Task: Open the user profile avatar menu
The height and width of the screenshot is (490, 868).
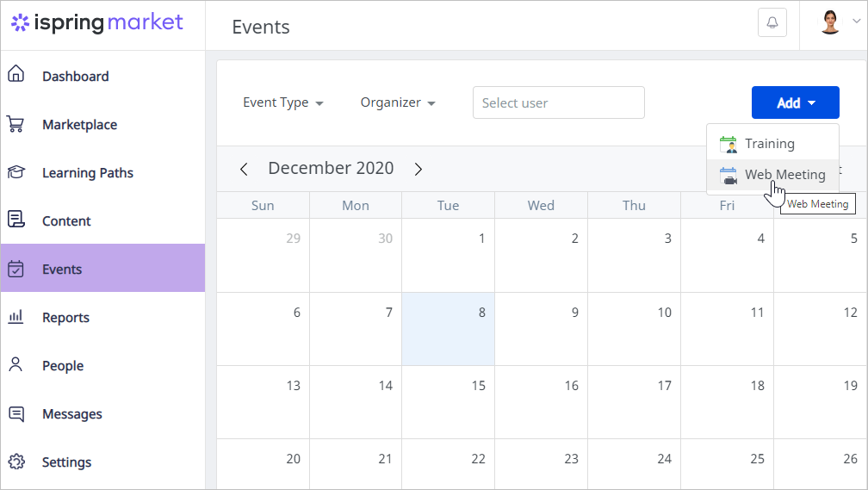Action: pos(839,22)
